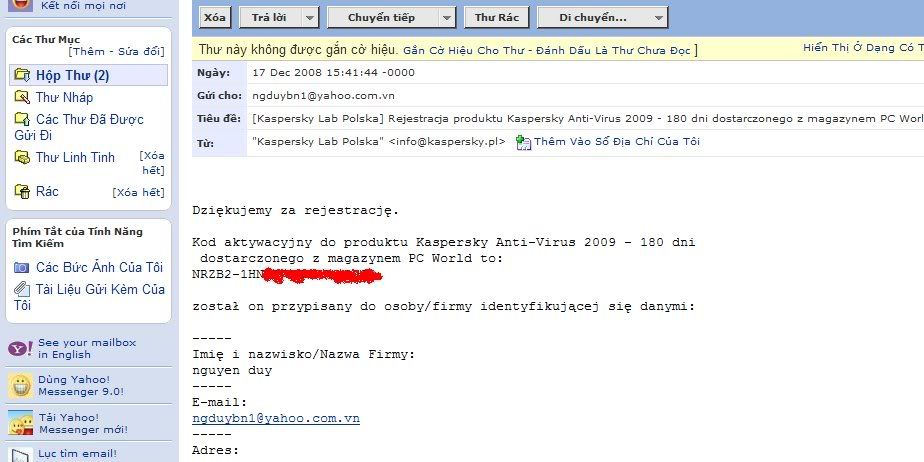This screenshot has height=462, width=924.
Task: Click the photos icon beside Các Bức Ảnh
Action: (x=22, y=268)
